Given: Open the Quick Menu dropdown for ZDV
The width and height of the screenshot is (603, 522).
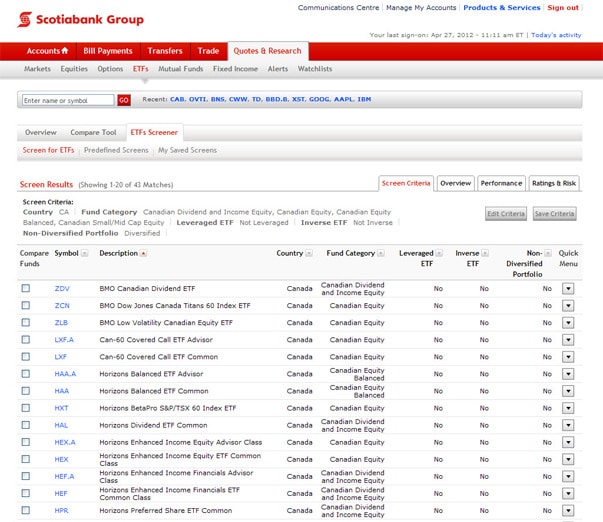Looking at the screenshot, I should tap(568, 288).
